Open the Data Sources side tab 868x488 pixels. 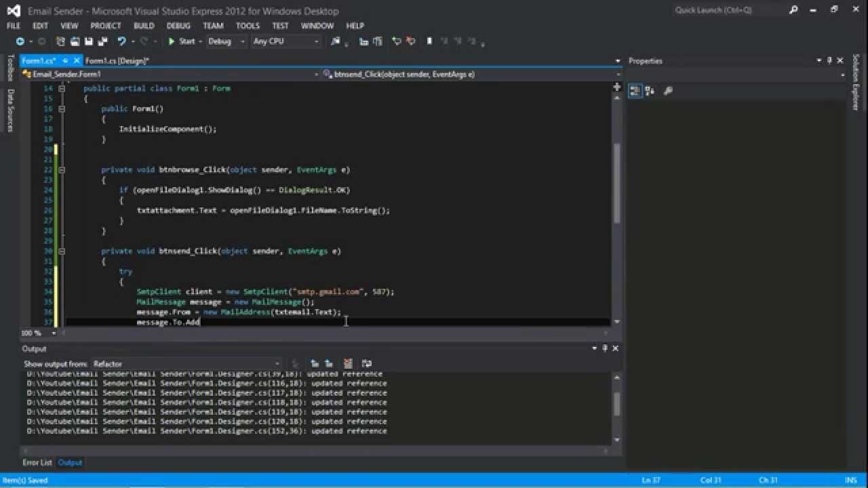[9, 110]
